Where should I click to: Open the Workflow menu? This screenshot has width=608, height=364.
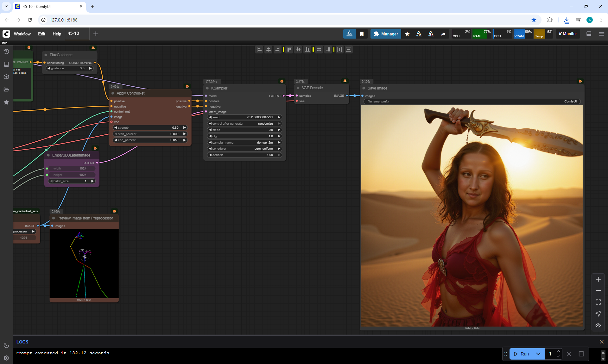tap(22, 34)
